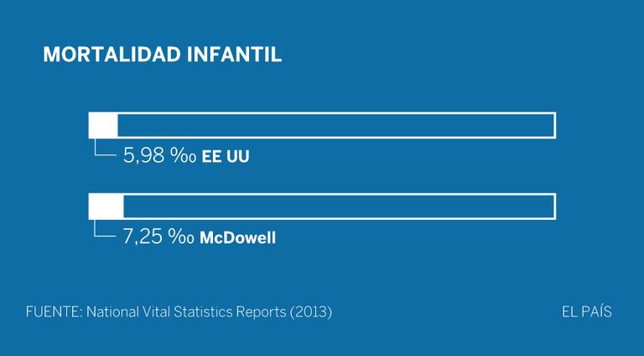Click the bold EE UU label
This screenshot has height=356, width=644.
click(x=226, y=157)
